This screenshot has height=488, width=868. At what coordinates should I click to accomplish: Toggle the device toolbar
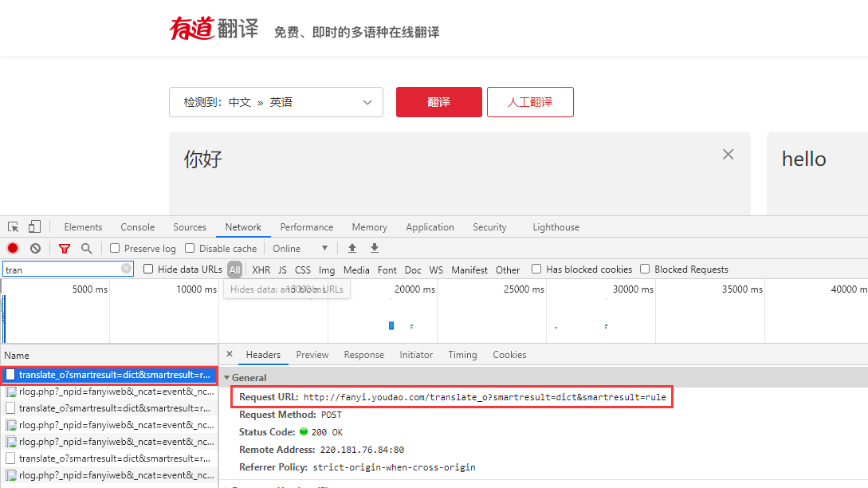33,226
